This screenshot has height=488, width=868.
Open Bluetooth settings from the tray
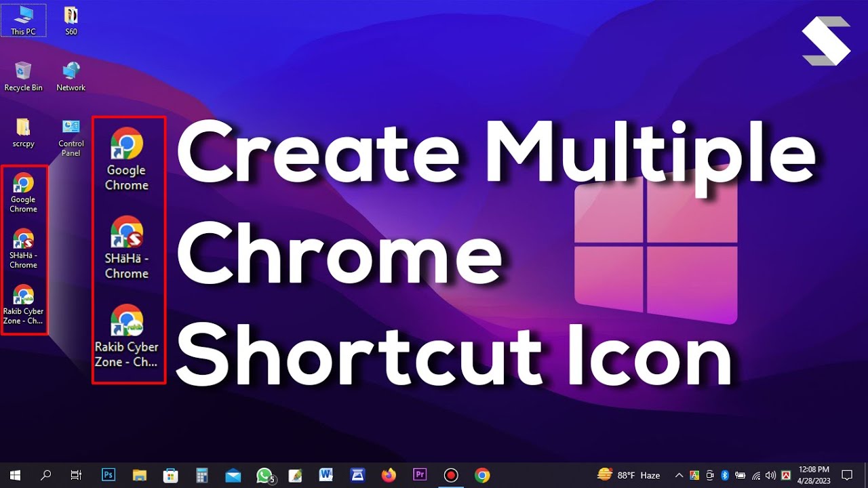(725, 475)
